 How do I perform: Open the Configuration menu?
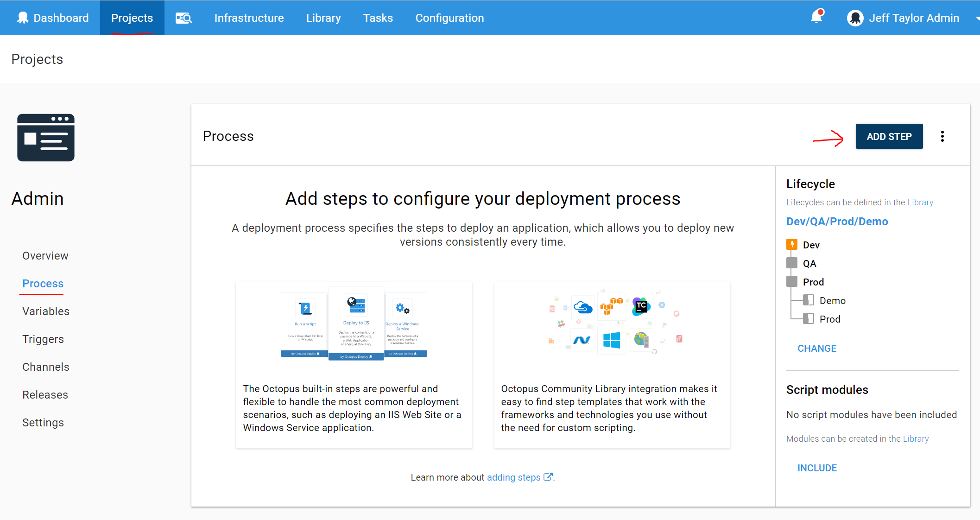pos(449,18)
